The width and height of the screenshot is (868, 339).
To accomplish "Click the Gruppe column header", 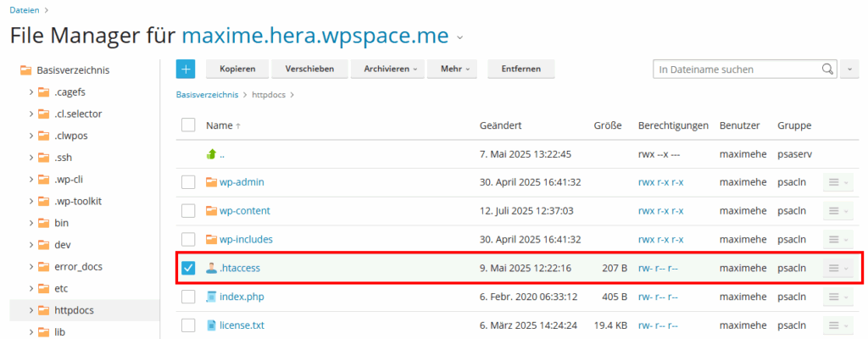I will coord(793,125).
